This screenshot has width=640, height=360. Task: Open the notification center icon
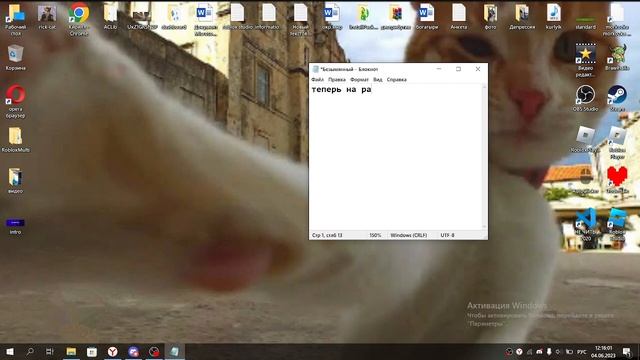click(627, 352)
